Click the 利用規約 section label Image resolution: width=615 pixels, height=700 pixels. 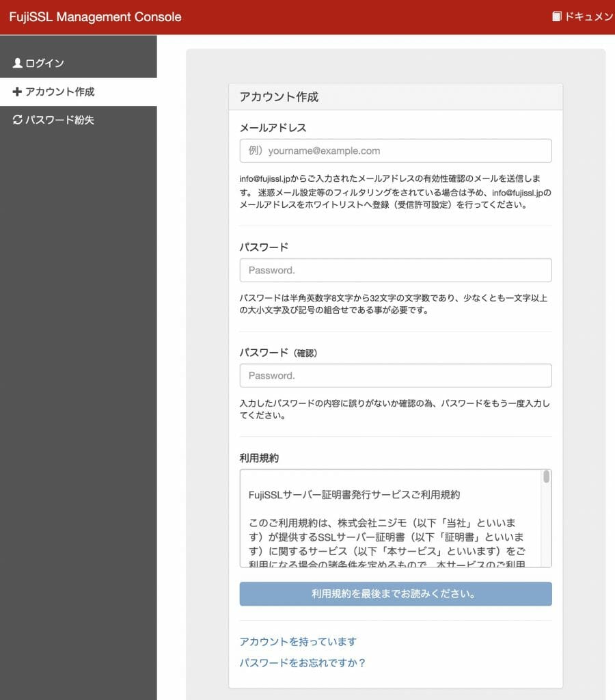tap(259, 458)
